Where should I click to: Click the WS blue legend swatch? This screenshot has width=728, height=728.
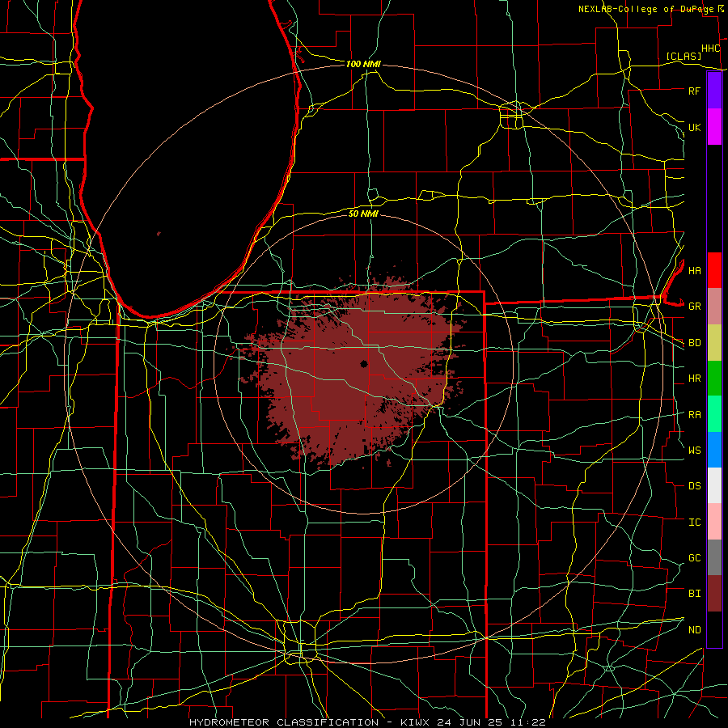pyautogui.click(x=714, y=450)
